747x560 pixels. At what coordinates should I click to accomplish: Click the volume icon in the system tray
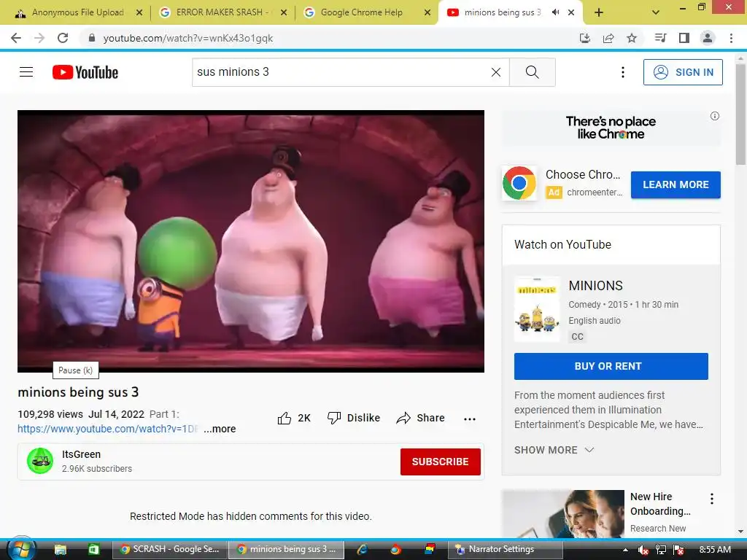tap(643, 550)
